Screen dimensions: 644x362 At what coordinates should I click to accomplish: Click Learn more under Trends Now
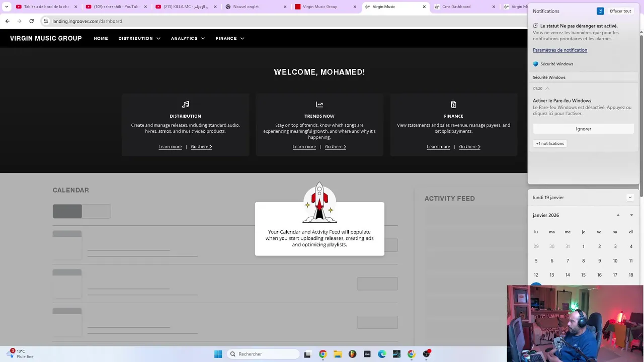point(304,147)
